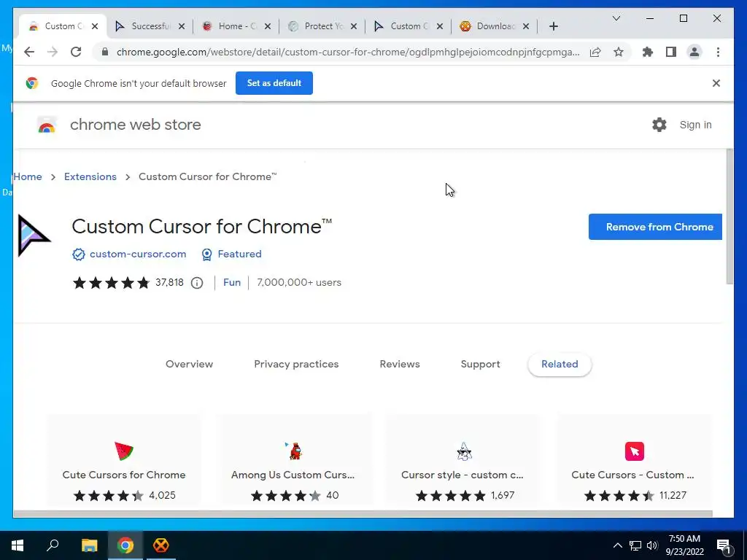Click the Custom Cursor extension arrow logo
The image size is (747, 560).
[34, 236]
